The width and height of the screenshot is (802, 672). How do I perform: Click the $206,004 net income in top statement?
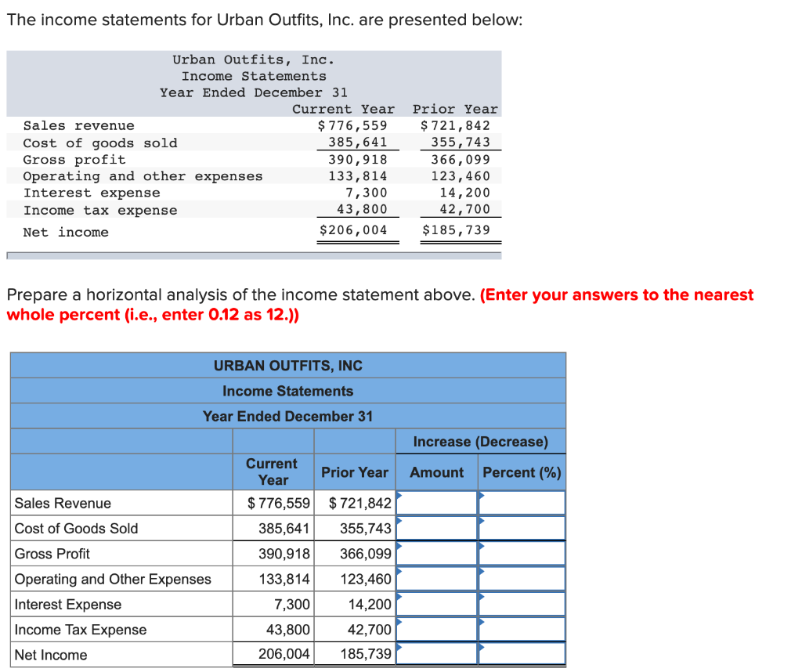(353, 230)
